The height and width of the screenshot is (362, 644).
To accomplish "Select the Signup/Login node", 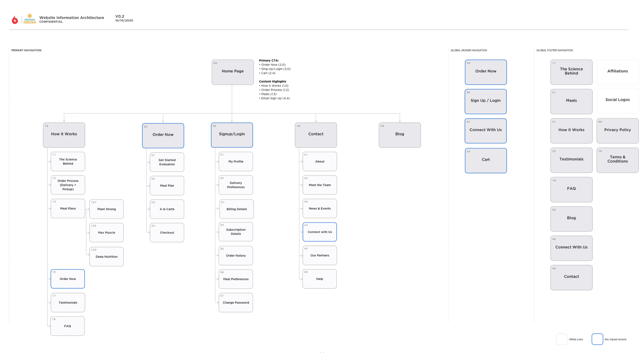I will pos(232,135).
